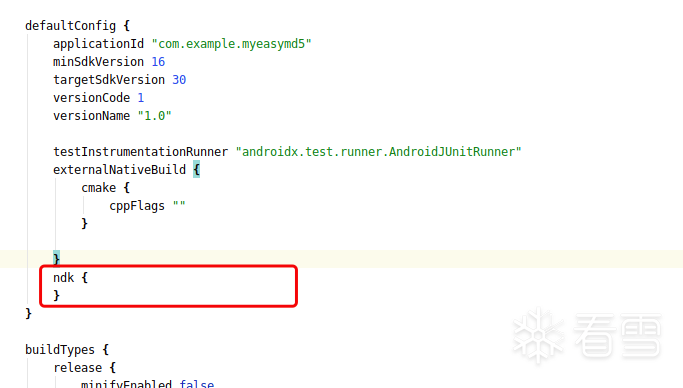
Task: Click the targetSdkVersion value 30
Action: pyautogui.click(x=179, y=80)
